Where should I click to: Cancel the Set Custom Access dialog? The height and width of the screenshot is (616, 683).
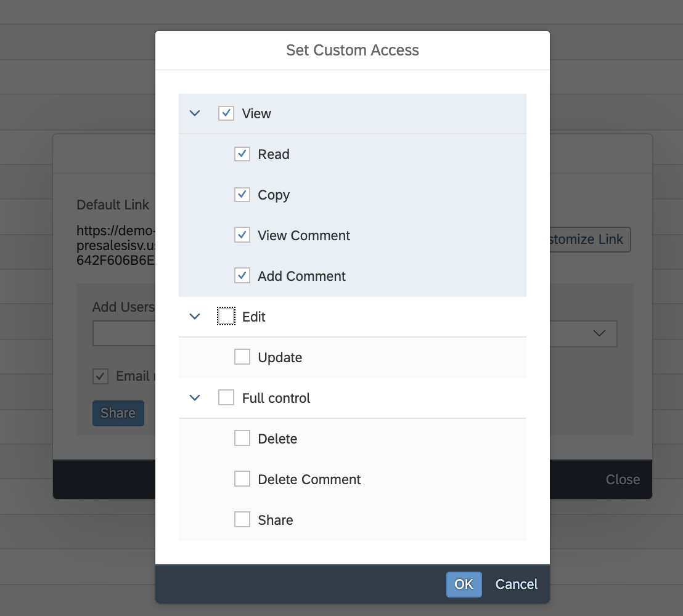click(x=517, y=584)
